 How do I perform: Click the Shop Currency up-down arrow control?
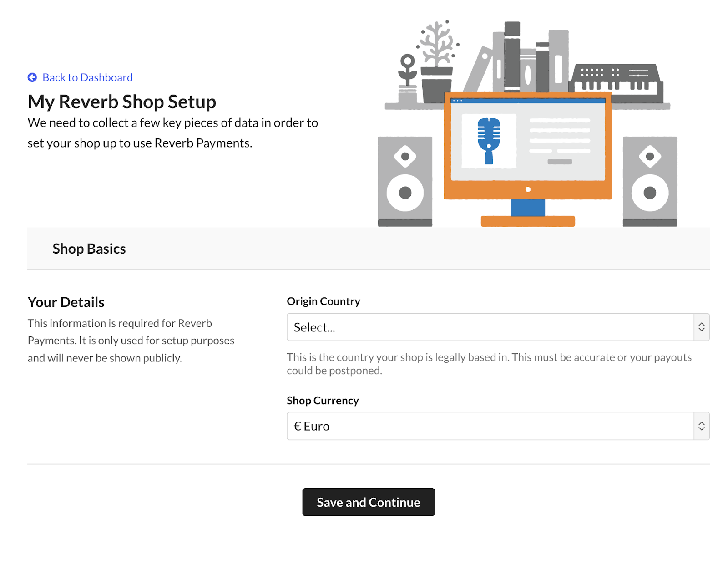702,426
